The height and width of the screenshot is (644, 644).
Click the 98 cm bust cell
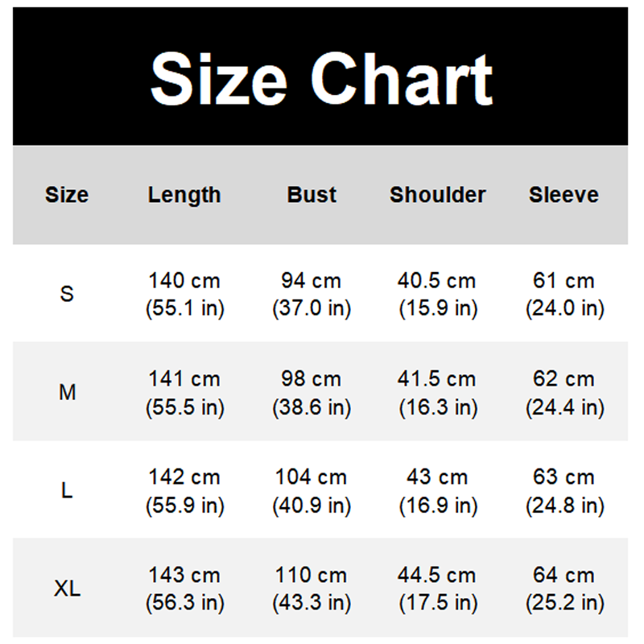click(x=312, y=393)
